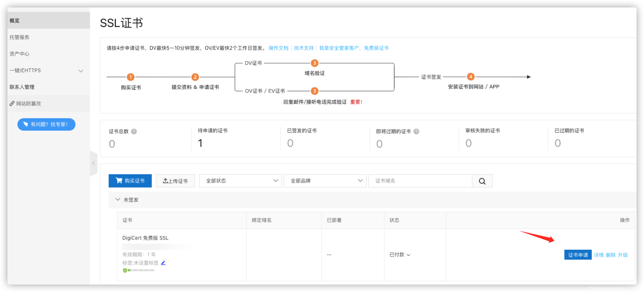The width and height of the screenshot is (644, 292).
Task: Collapse the sidebar with the left arrow handle
Action: [x=94, y=163]
